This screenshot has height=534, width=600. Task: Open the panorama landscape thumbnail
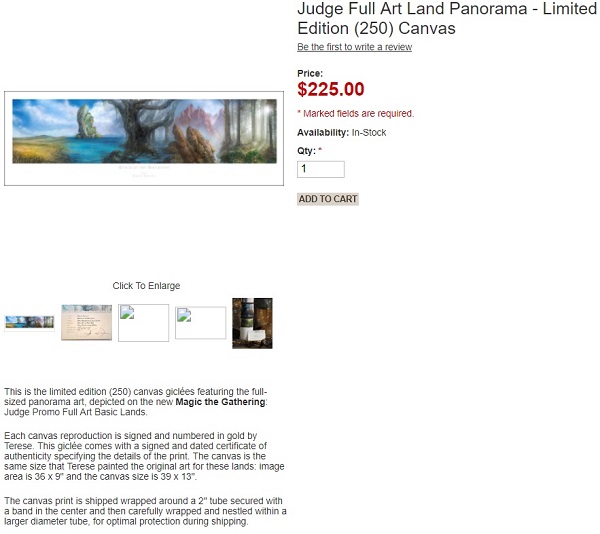click(29, 322)
